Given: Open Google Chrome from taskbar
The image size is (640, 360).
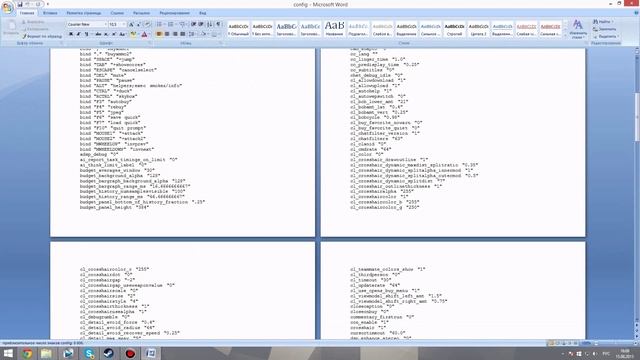Looking at the screenshot, I should pos(27,353).
